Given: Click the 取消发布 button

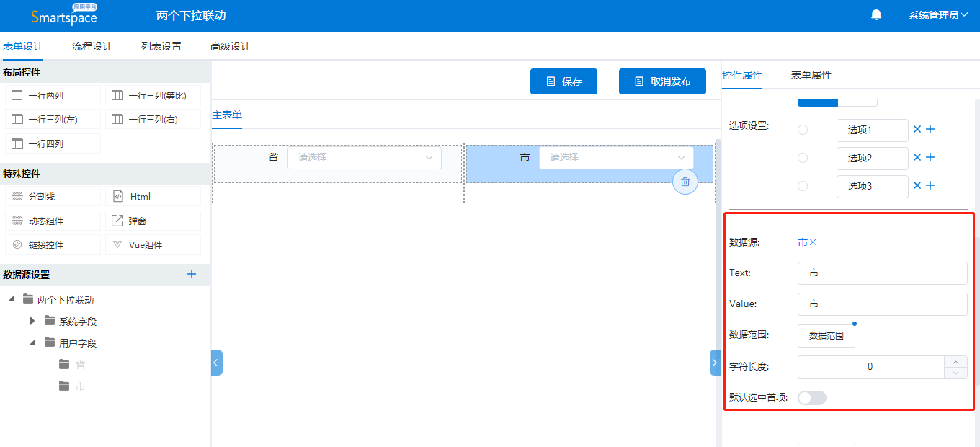Looking at the screenshot, I should coord(662,81).
